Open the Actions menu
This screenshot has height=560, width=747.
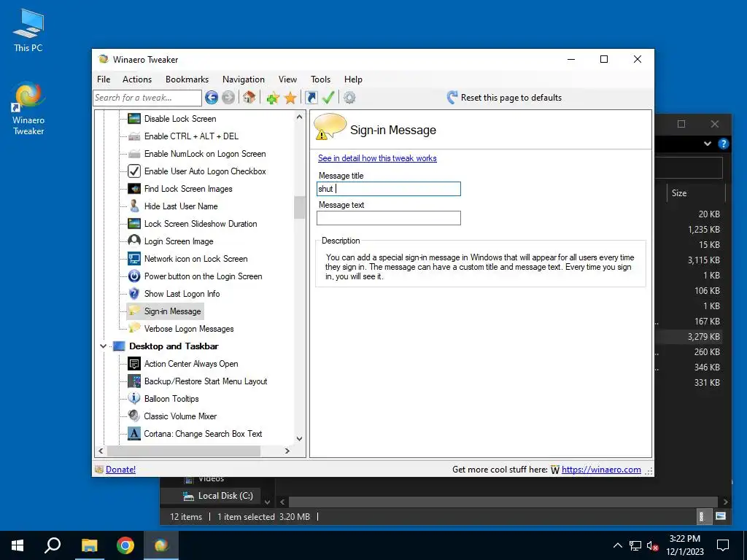137,79
